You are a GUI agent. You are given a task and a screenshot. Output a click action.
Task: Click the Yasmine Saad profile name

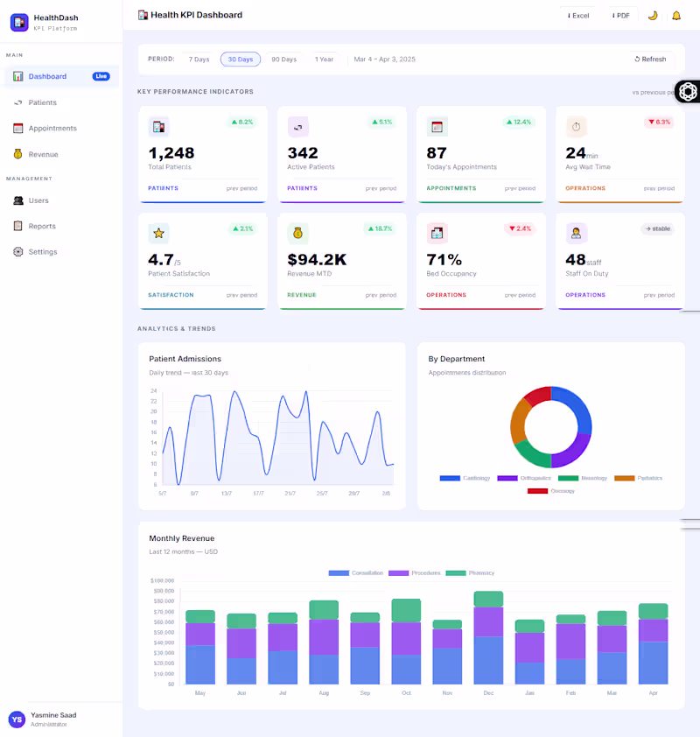[53, 715]
